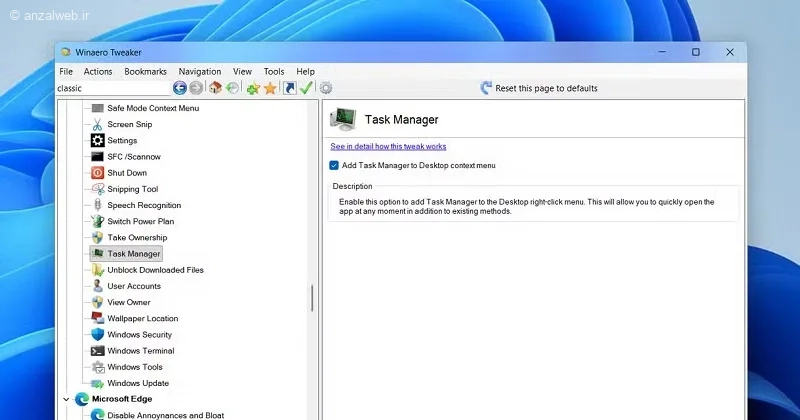Open the Help menu
The image size is (800, 420).
coord(305,71)
